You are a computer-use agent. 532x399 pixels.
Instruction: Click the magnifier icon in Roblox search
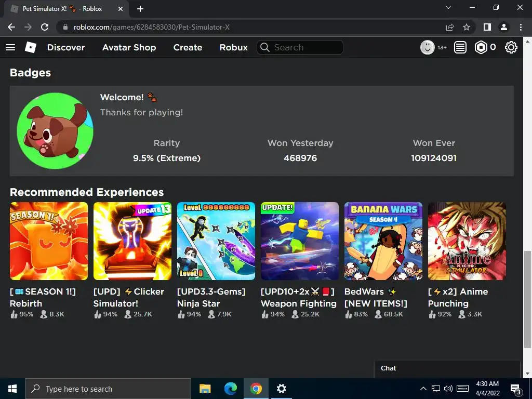(265, 47)
